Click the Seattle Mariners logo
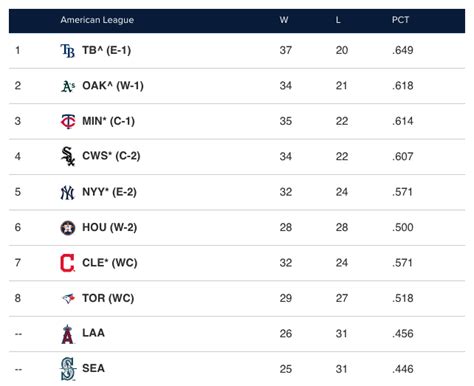Screen dimensions: 474x386 (68, 369)
